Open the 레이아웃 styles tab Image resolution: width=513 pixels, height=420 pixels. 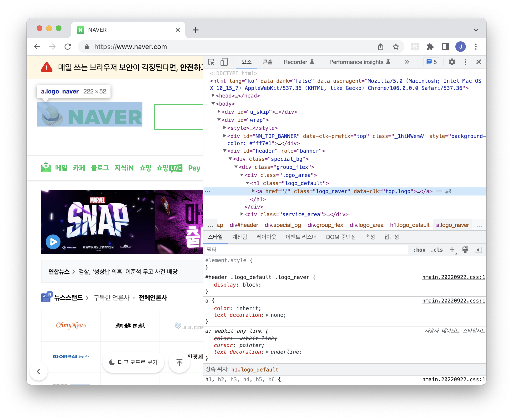266,237
